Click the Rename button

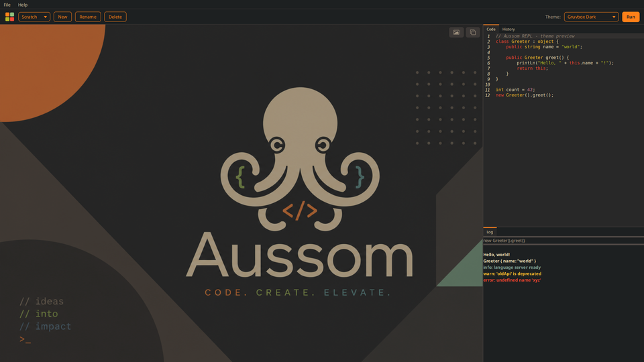tap(88, 17)
